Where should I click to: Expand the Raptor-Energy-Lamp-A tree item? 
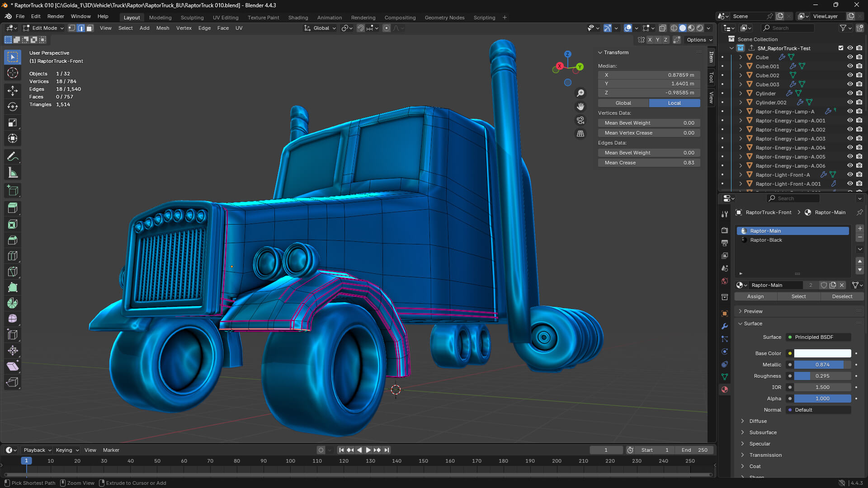point(740,112)
